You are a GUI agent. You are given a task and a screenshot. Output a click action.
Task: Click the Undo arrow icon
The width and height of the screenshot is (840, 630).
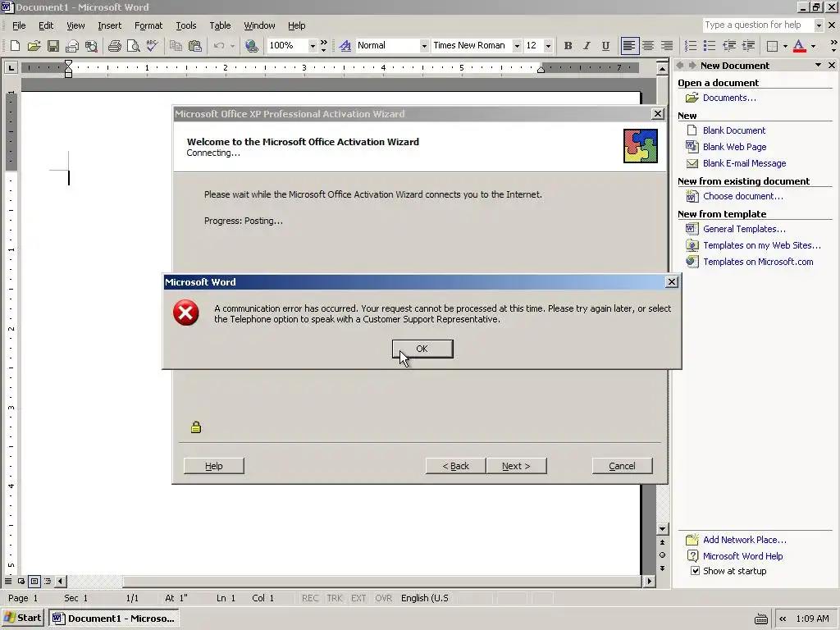(x=218, y=46)
